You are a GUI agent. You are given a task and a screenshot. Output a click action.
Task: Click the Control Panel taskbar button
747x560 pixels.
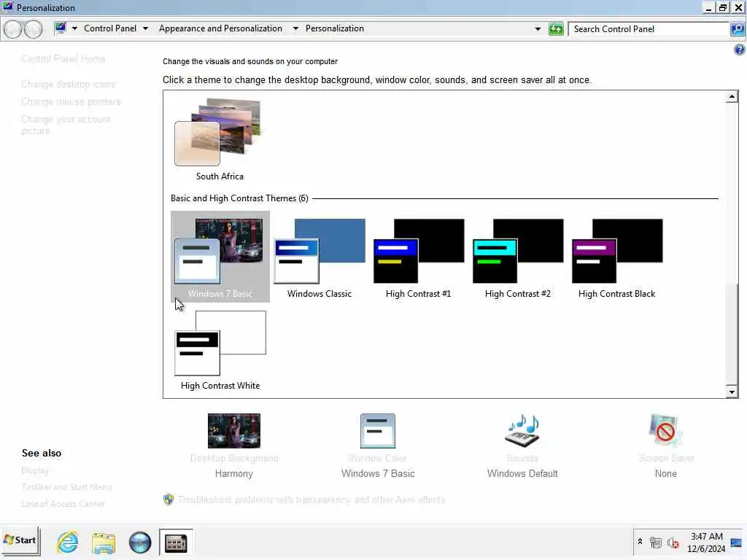176,542
